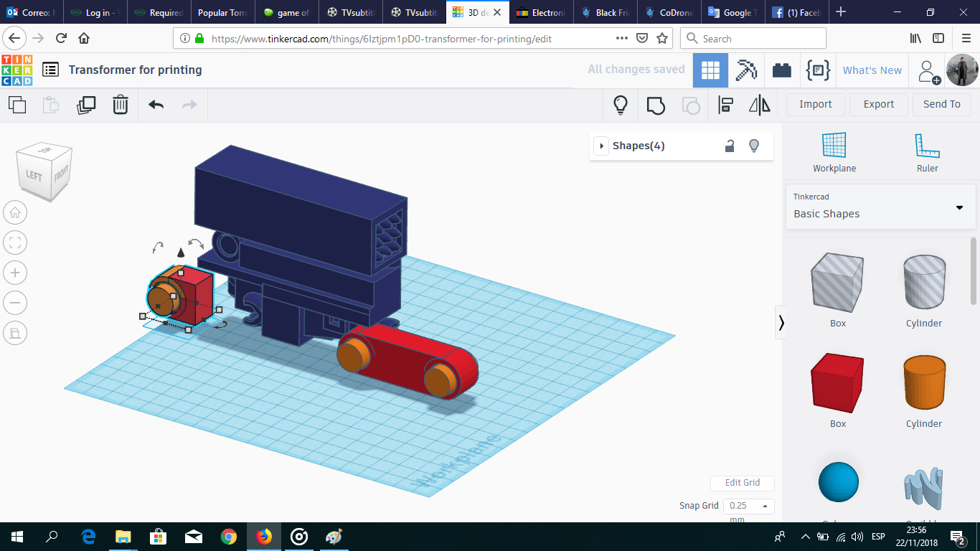Open the Basic Shapes category dropdown
Viewport: 980px width, 551px height.
pyautogui.click(x=880, y=207)
